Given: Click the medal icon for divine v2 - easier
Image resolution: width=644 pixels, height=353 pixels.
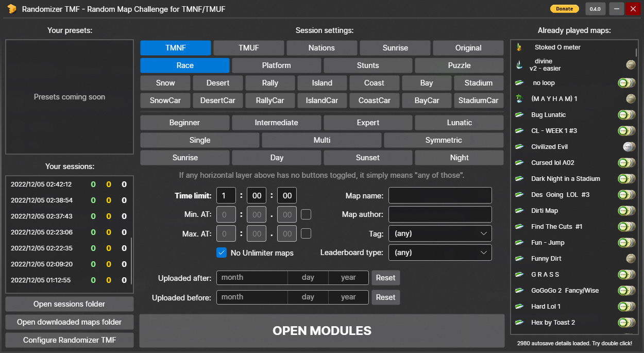Looking at the screenshot, I should [x=631, y=65].
